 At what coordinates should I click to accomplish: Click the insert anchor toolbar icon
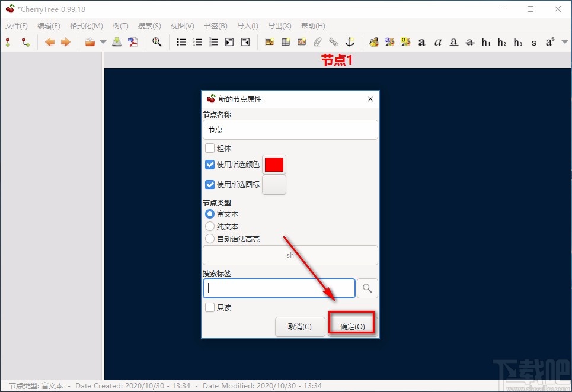[350, 42]
